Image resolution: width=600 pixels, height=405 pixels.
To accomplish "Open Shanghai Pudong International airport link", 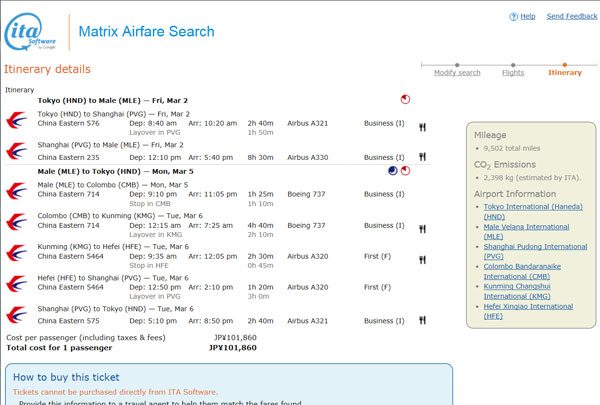I will click(535, 251).
